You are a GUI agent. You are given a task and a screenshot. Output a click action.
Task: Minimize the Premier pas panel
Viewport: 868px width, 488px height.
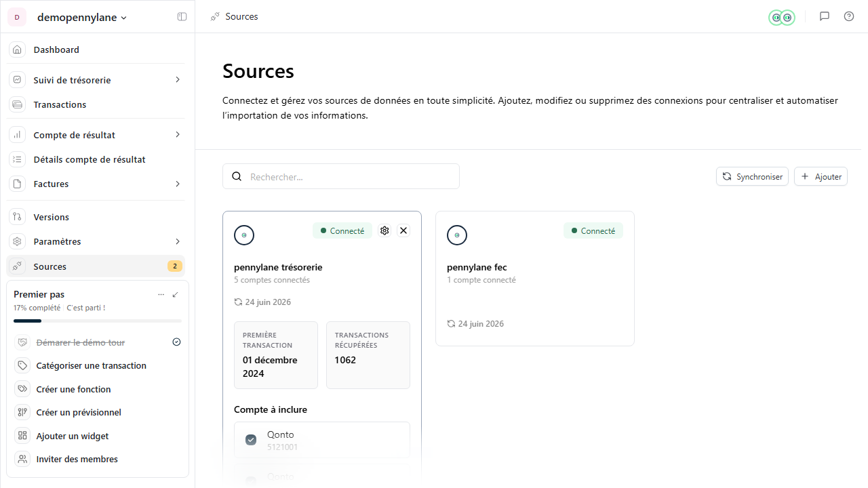coord(176,295)
